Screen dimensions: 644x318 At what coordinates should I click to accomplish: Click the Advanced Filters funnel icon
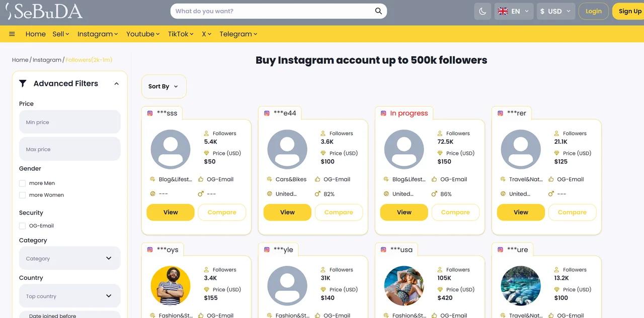tap(23, 83)
